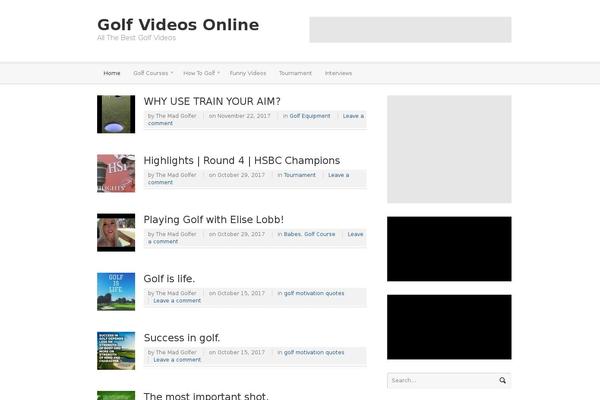Click author The Mad Golfer on HSBC Champions post
Screen dimensions: 600x400
pyautogui.click(x=176, y=175)
